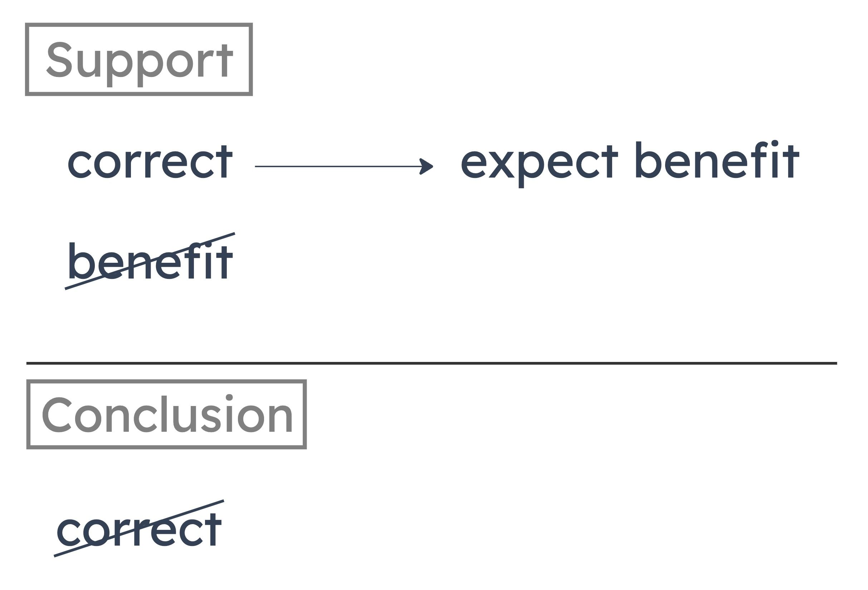The width and height of the screenshot is (868, 590).
Task: Click the letter S in Support
Action: [x=59, y=59]
